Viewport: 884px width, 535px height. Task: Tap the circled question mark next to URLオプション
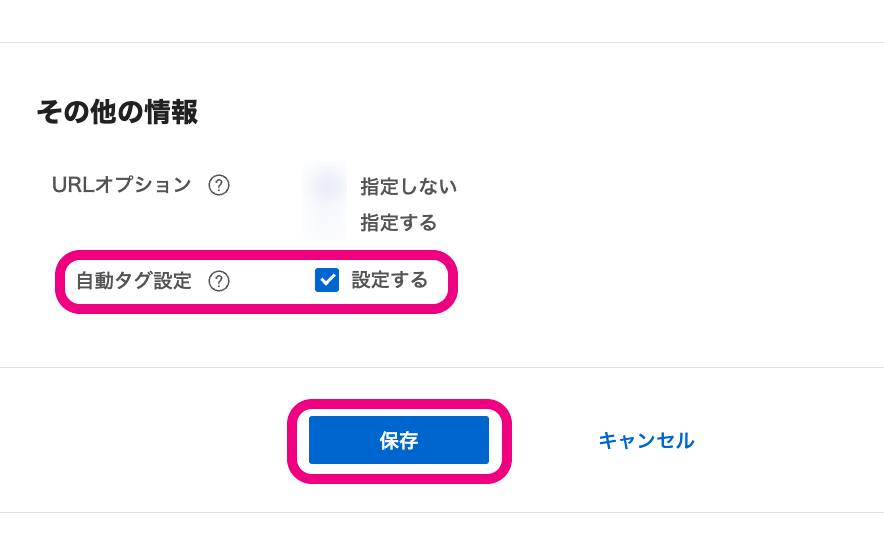click(219, 185)
